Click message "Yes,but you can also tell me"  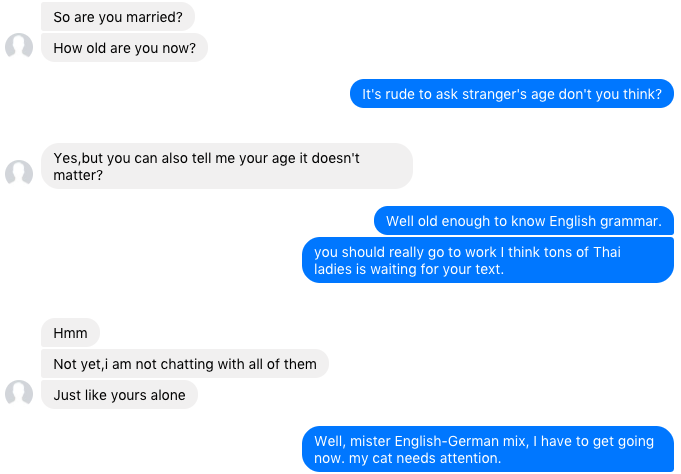click(227, 166)
